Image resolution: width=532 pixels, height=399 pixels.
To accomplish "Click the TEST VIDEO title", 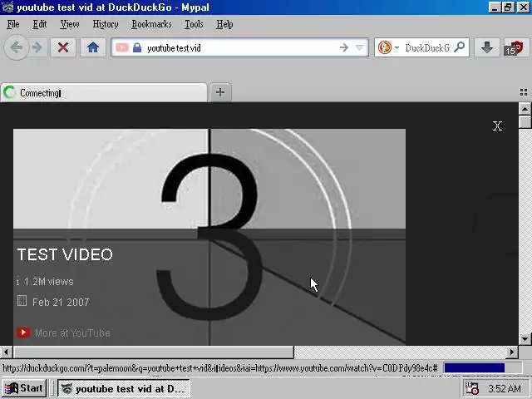I will point(65,254).
